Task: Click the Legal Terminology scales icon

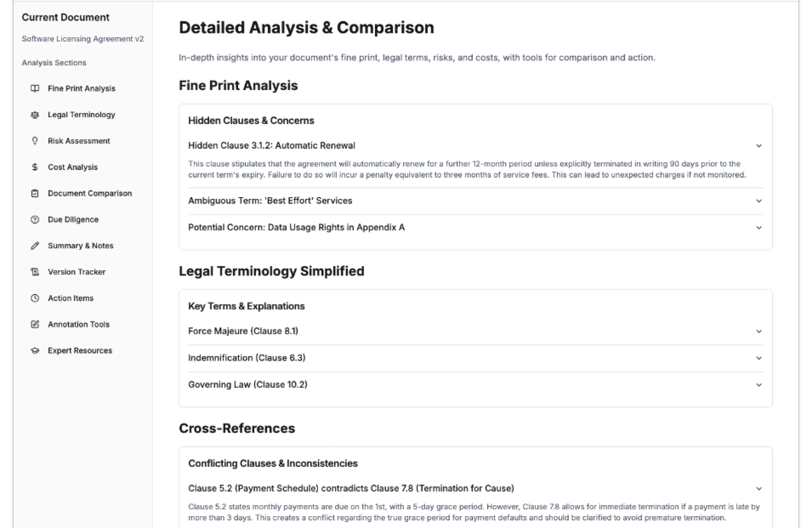Action: click(x=35, y=115)
